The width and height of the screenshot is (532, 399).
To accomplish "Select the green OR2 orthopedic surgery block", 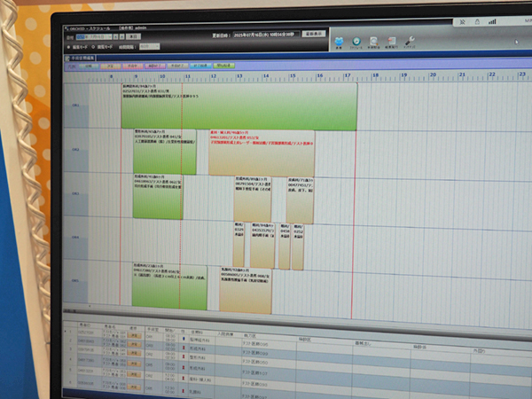I will coord(165,152).
